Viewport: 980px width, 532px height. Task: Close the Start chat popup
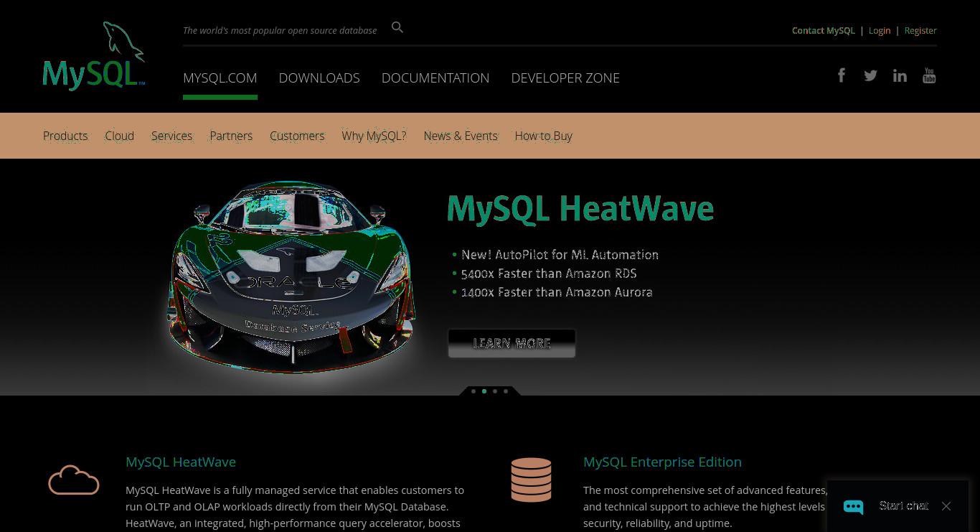coord(946,506)
